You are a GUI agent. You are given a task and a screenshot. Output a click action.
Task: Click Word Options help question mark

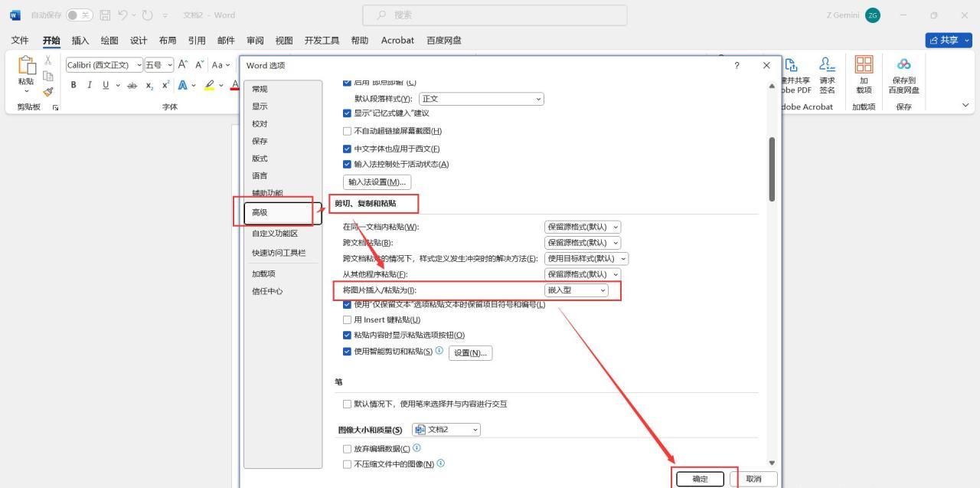[x=737, y=66]
